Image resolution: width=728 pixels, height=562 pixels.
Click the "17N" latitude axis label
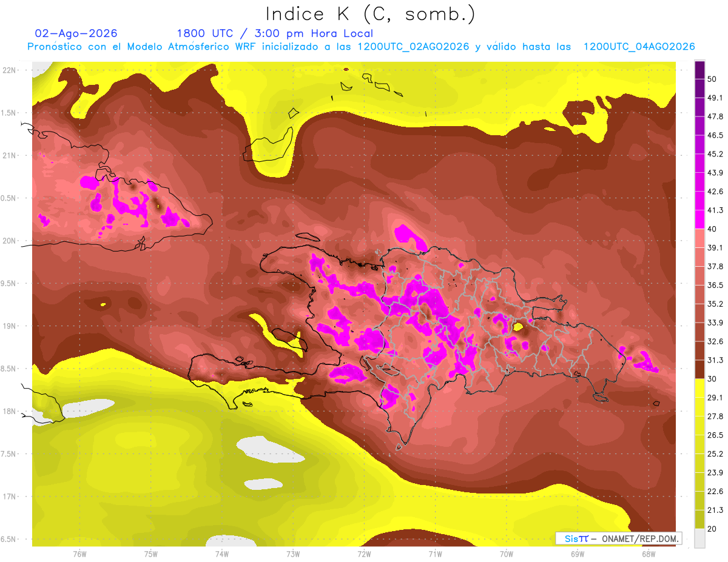point(10,497)
